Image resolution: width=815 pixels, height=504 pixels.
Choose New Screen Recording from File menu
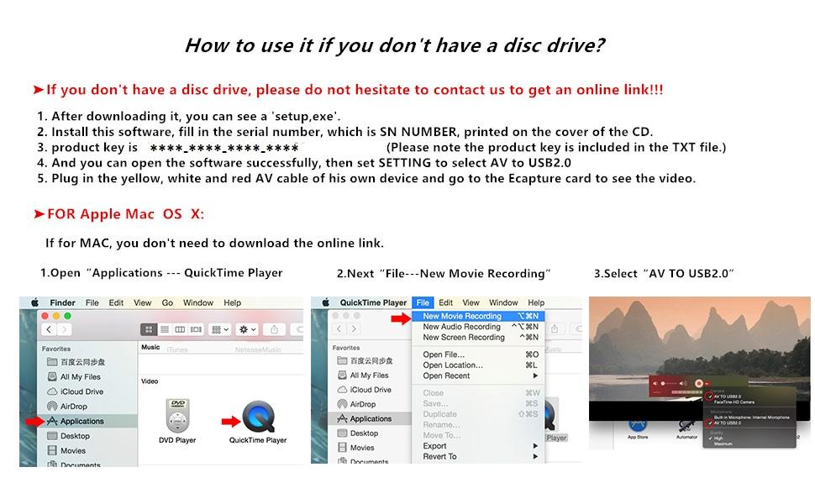(478, 337)
